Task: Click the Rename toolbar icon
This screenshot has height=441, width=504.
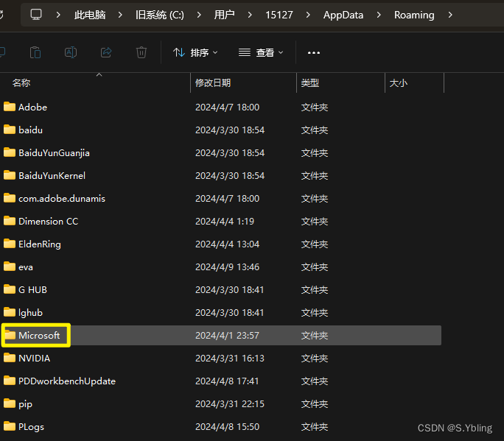Action: tap(71, 52)
